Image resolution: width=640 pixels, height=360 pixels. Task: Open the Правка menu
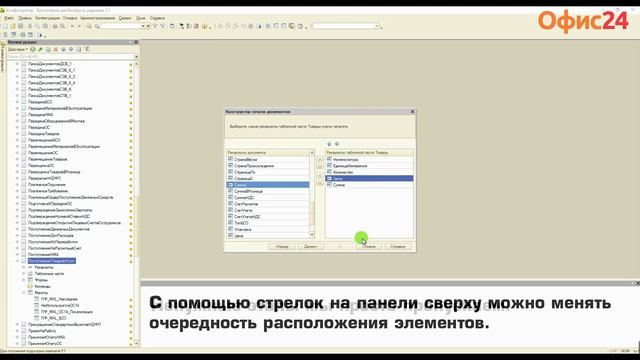24,18
